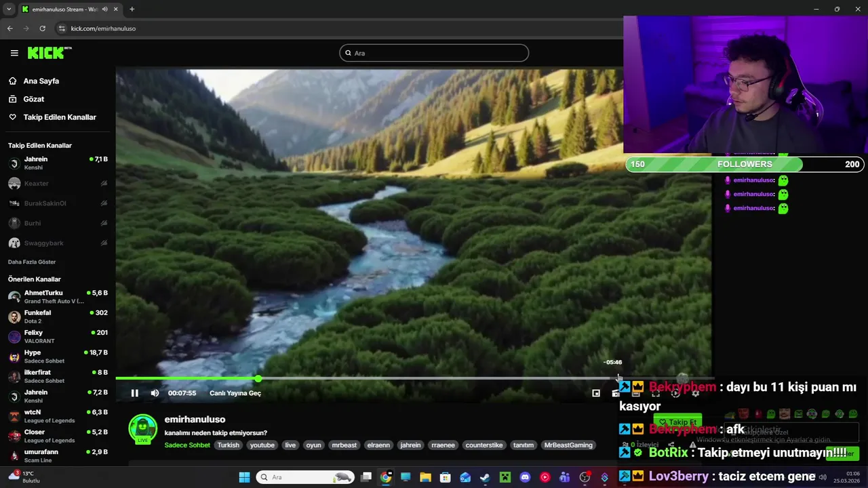
Task: Select the counterstike tag
Action: pos(484,445)
